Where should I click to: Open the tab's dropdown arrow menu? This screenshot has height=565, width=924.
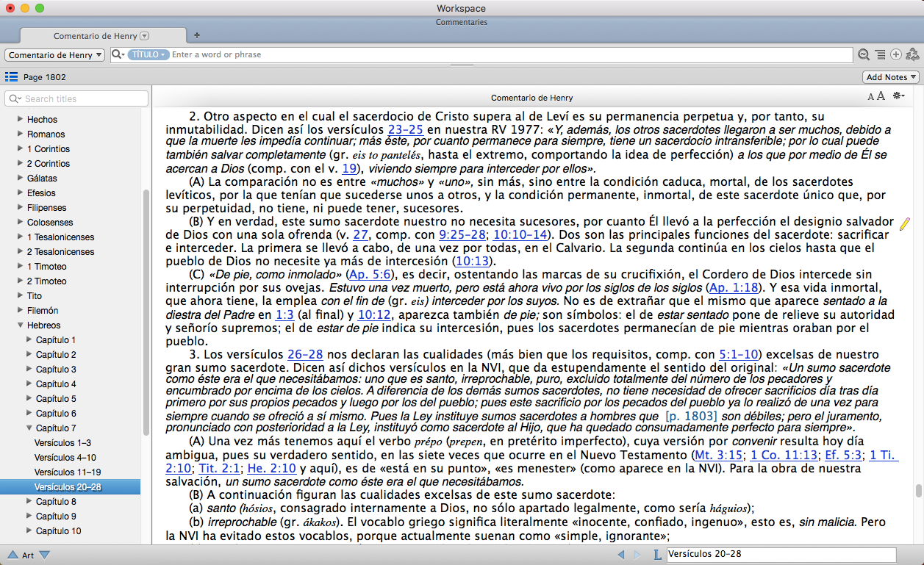145,36
